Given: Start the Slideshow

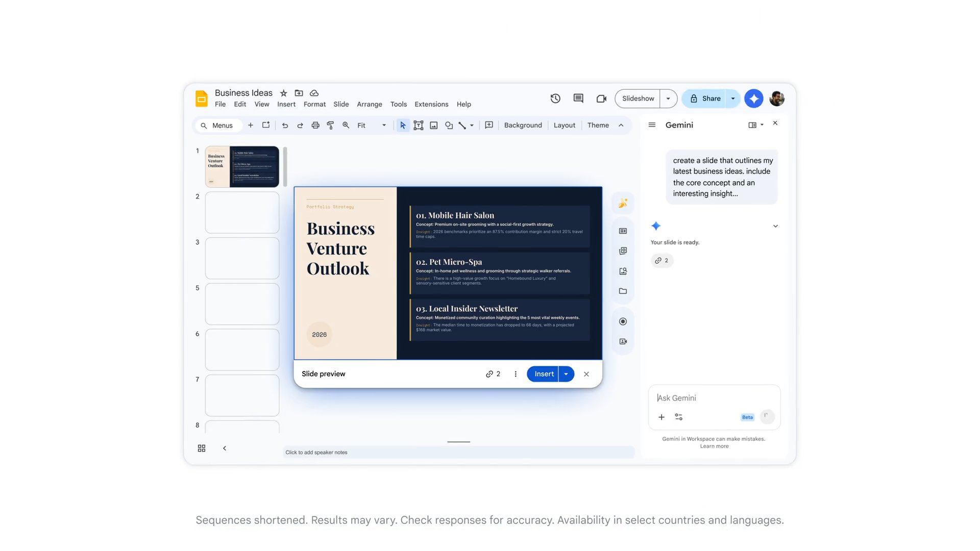Looking at the screenshot, I should point(638,98).
